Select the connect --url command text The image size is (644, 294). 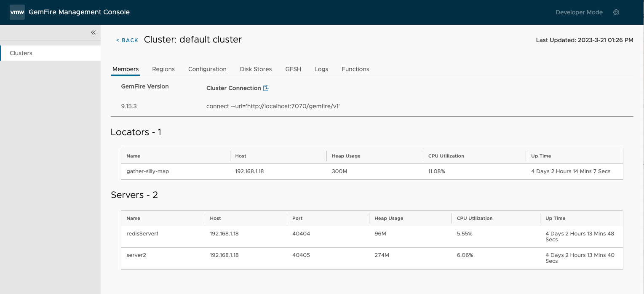point(273,106)
